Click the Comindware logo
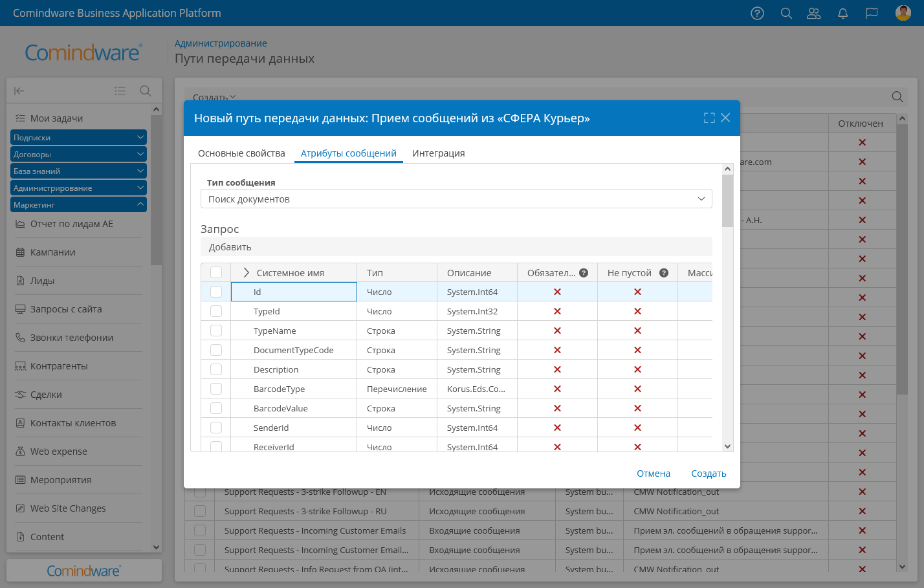 coord(83,52)
